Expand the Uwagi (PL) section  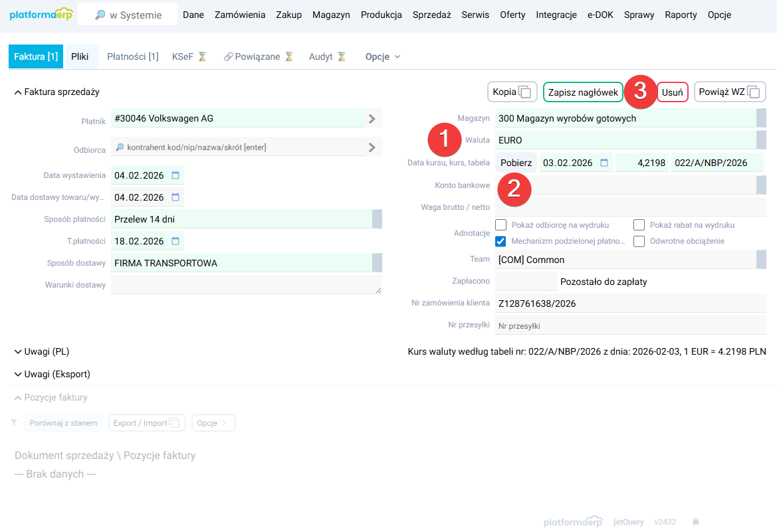pos(42,351)
